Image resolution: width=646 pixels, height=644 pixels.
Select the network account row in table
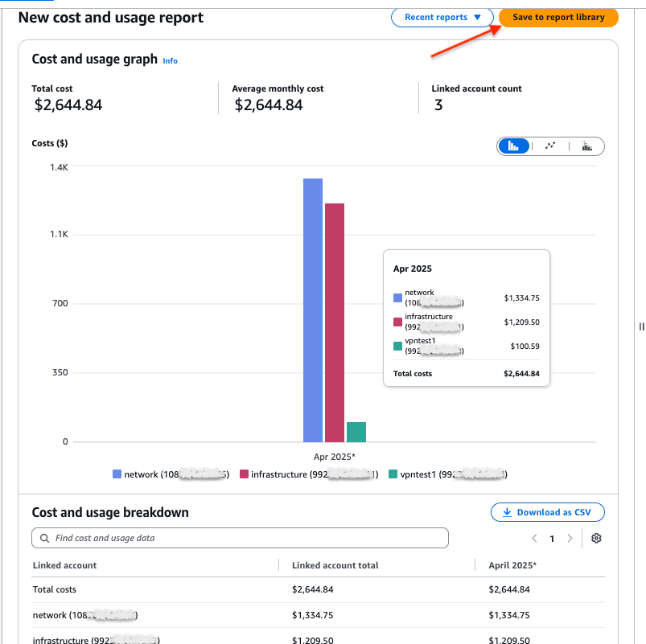pyautogui.click(x=318, y=615)
